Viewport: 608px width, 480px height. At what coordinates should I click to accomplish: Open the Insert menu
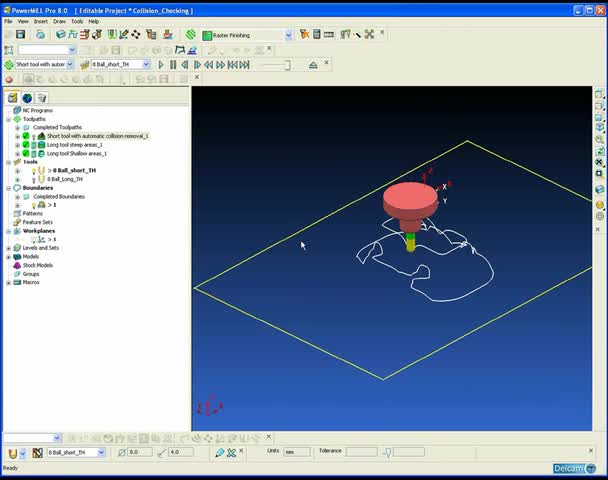pyautogui.click(x=41, y=21)
